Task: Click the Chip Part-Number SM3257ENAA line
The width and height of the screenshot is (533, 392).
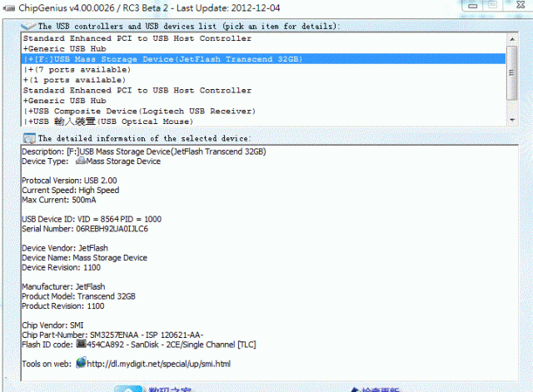Action: [112, 335]
